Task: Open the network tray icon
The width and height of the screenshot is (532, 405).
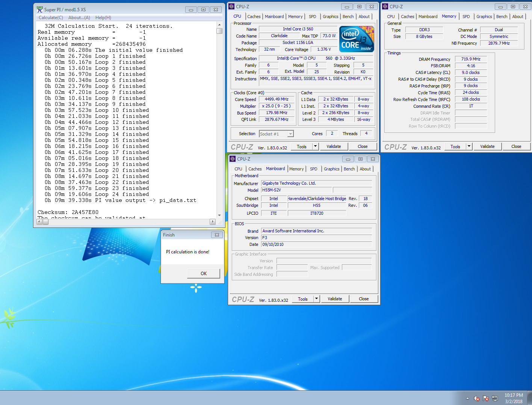Action: (495, 398)
